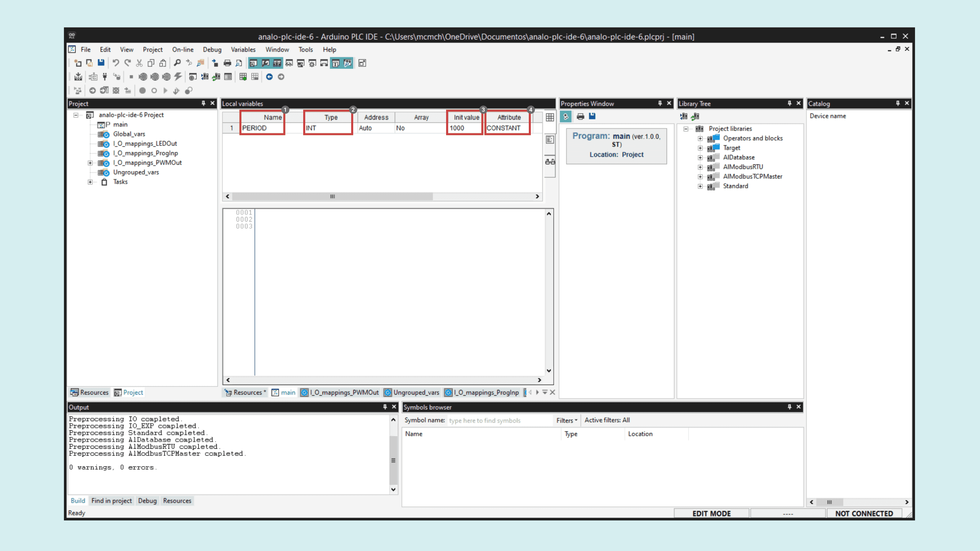Click the Save project toolbar icon
The width and height of the screenshot is (980, 551).
pos(101,63)
